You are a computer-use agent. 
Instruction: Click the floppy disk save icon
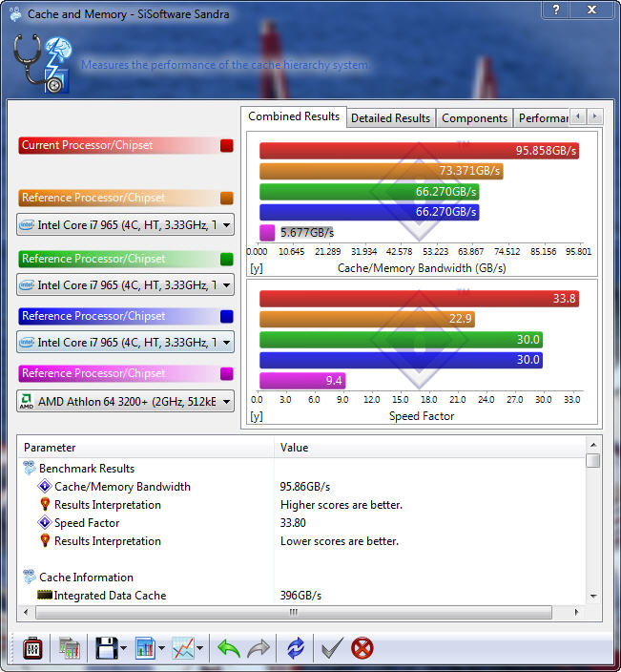pyautogui.click(x=107, y=648)
